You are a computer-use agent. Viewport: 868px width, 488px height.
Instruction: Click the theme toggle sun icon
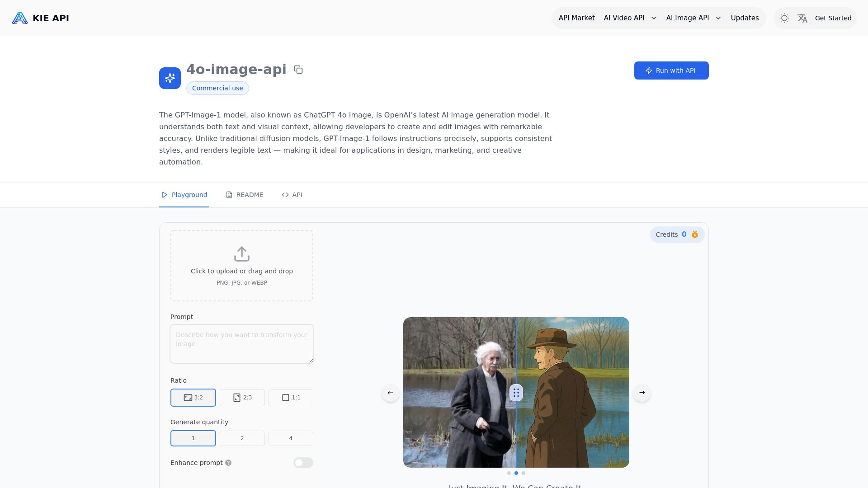point(784,18)
